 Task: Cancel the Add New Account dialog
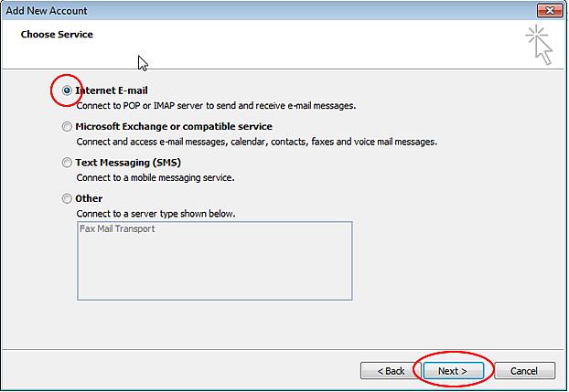524,371
